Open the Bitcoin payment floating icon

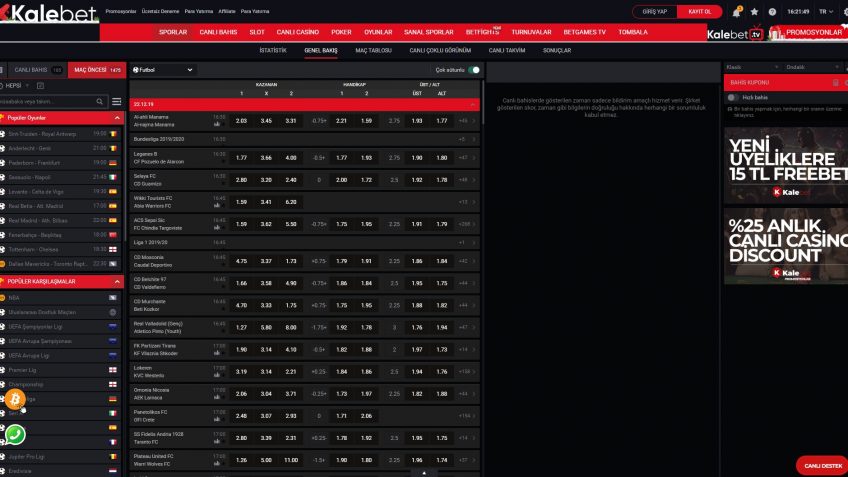(x=15, y=400)
